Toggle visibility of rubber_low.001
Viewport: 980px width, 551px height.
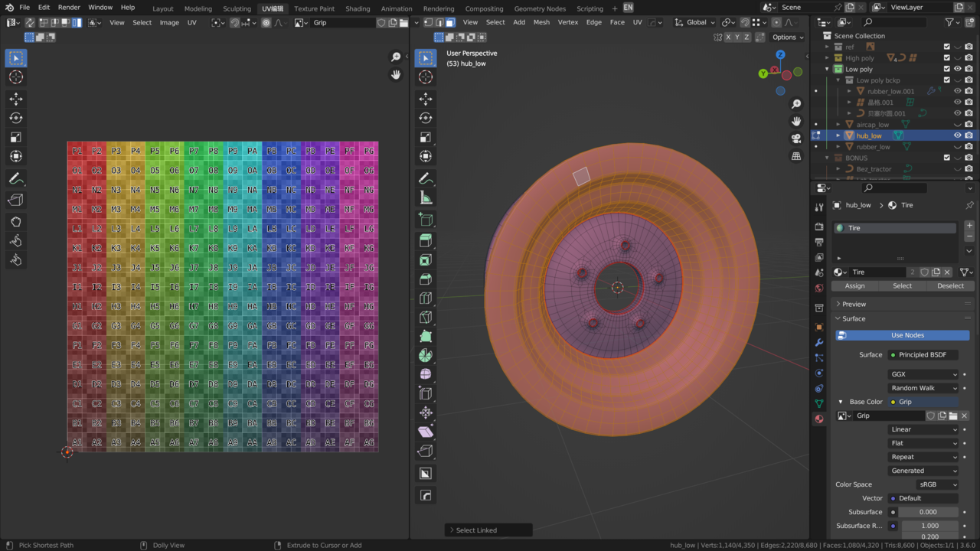(957, 91)
